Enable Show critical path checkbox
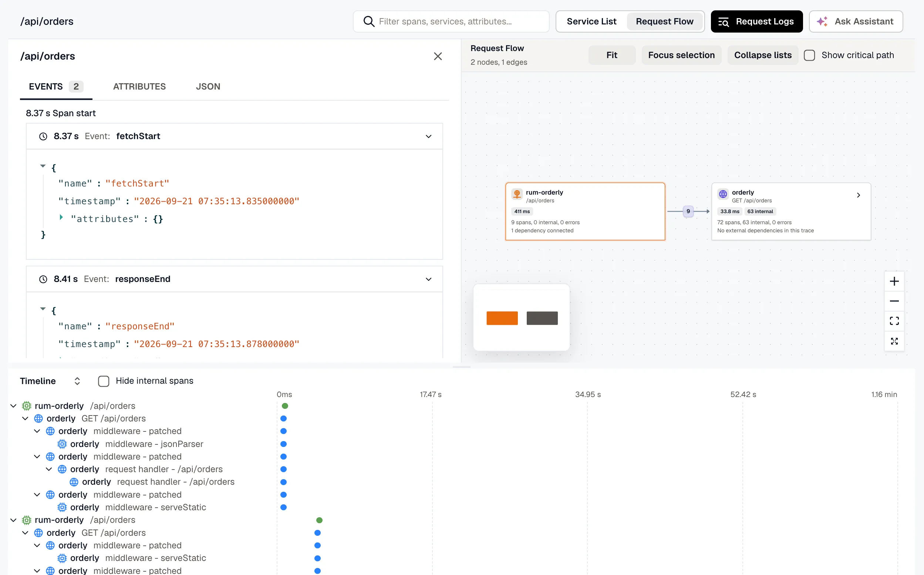 [x=810, y=56]
